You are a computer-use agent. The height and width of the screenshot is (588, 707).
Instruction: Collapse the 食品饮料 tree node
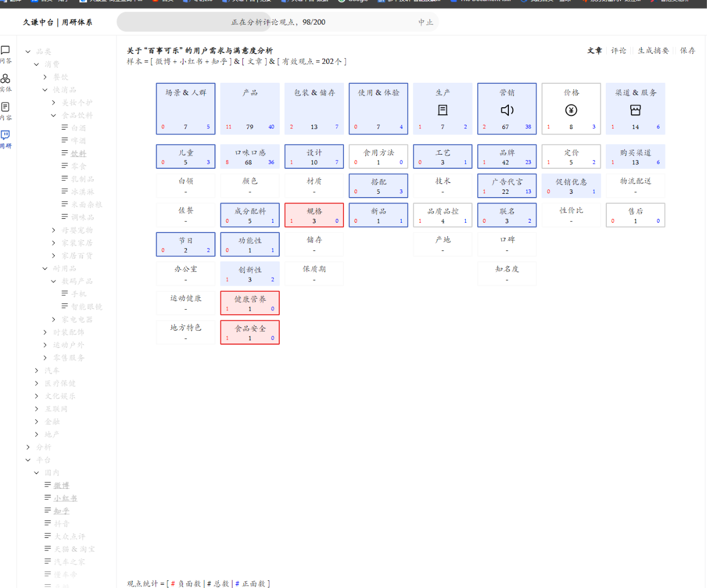(53, 115)
